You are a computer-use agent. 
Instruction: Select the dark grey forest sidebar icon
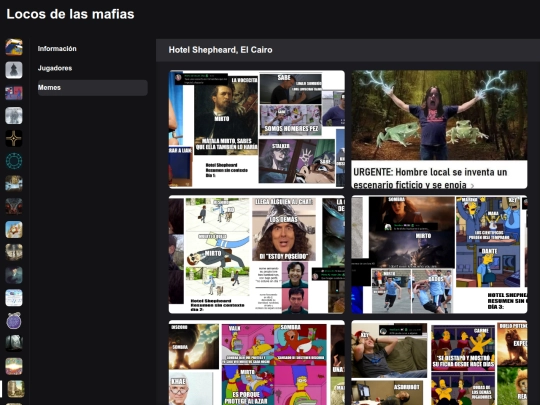(14, 343)
